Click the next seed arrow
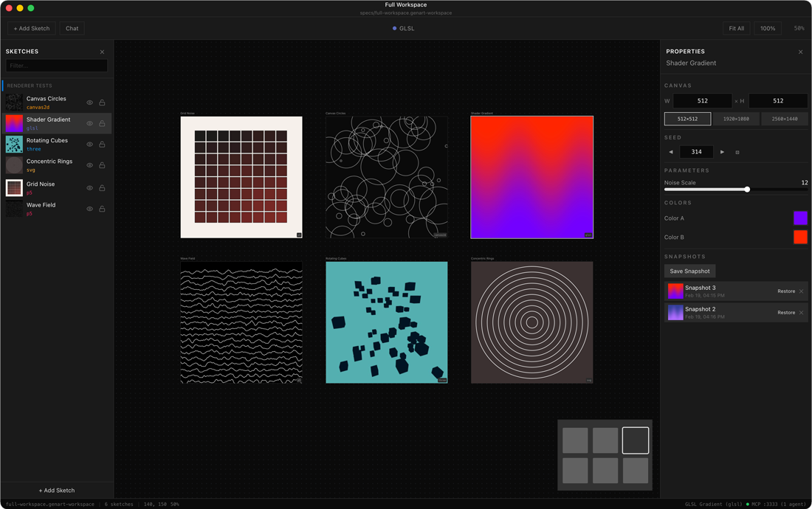Image resolution: width=812 pixels, height=509 pixels. [x=722, y=151]
